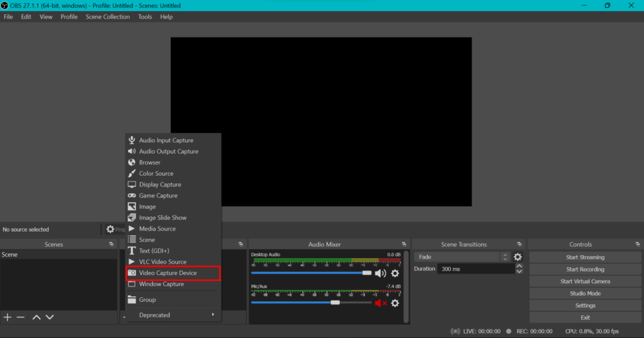
Task: Decrease transition duration with down arrow
Action: point(519,271)
